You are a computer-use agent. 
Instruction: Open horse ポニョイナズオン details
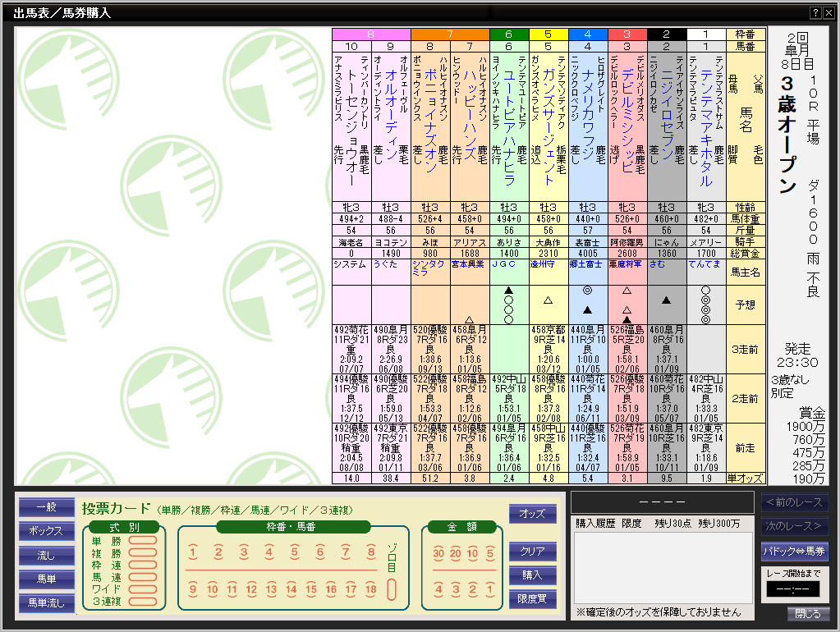(430, 121)
